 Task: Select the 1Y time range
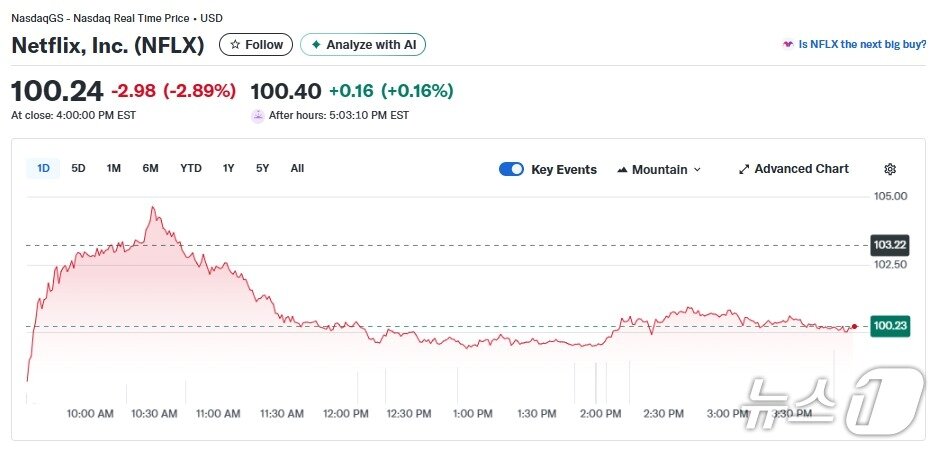(x=229, y=169)
